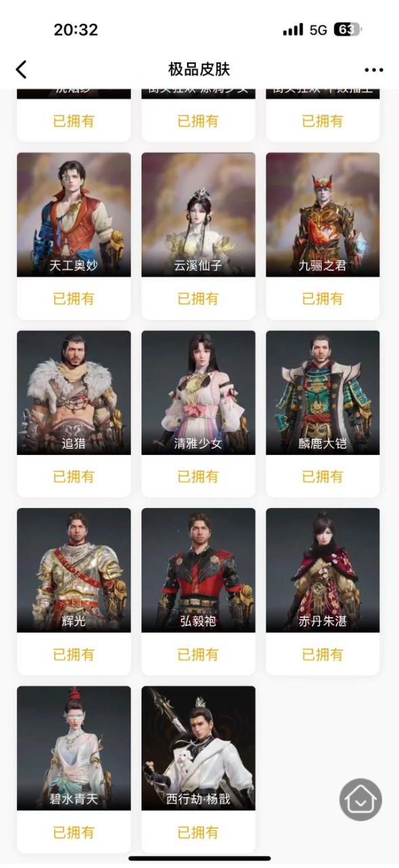399x868 pixels.
Task: Tap 已拥有 under 天工奥妙
Action: (74, 299)
